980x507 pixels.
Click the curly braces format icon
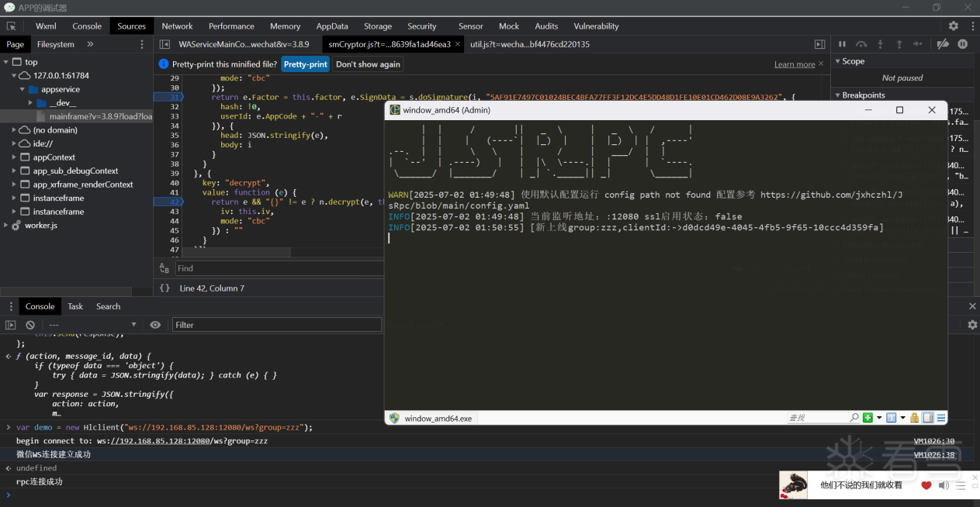(164, 288)
